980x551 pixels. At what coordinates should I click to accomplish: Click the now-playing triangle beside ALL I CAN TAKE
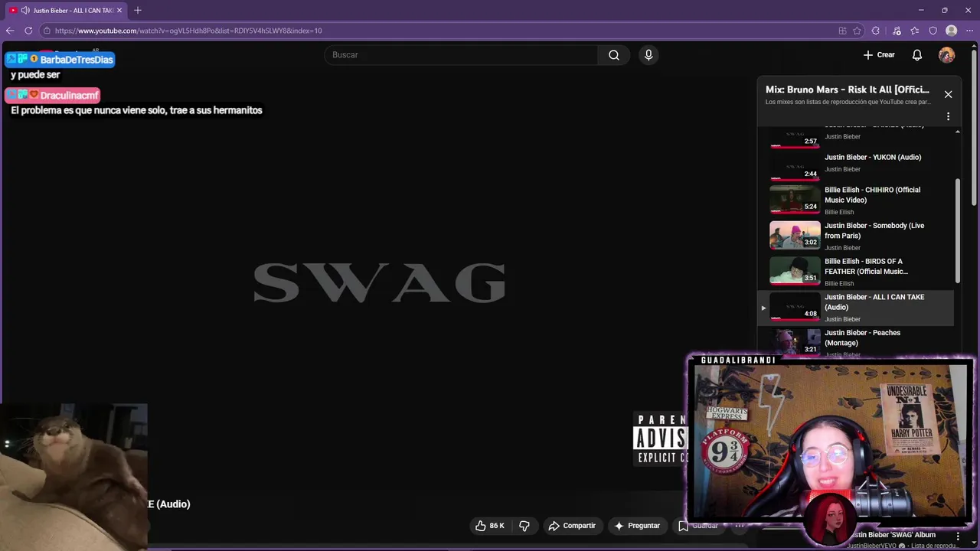click(763, 308)
